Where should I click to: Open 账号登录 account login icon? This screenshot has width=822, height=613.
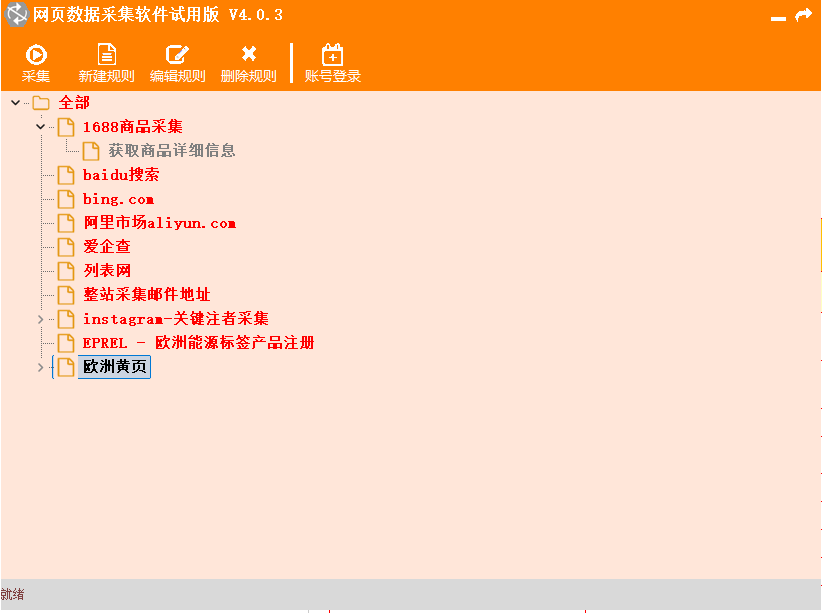pos(332,55)
